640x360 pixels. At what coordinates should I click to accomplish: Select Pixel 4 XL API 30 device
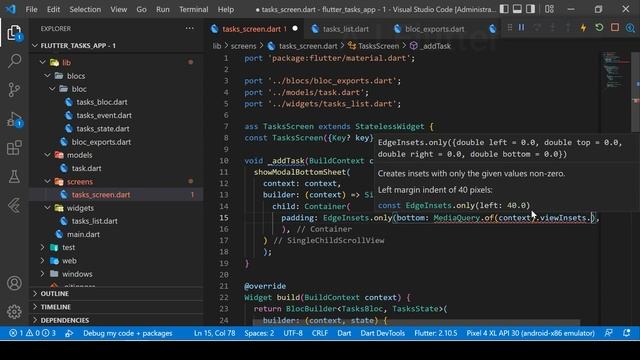(x=530, y=333)
